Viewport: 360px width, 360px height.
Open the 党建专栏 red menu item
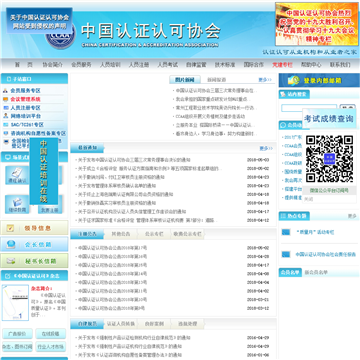[x=282, y=65]
